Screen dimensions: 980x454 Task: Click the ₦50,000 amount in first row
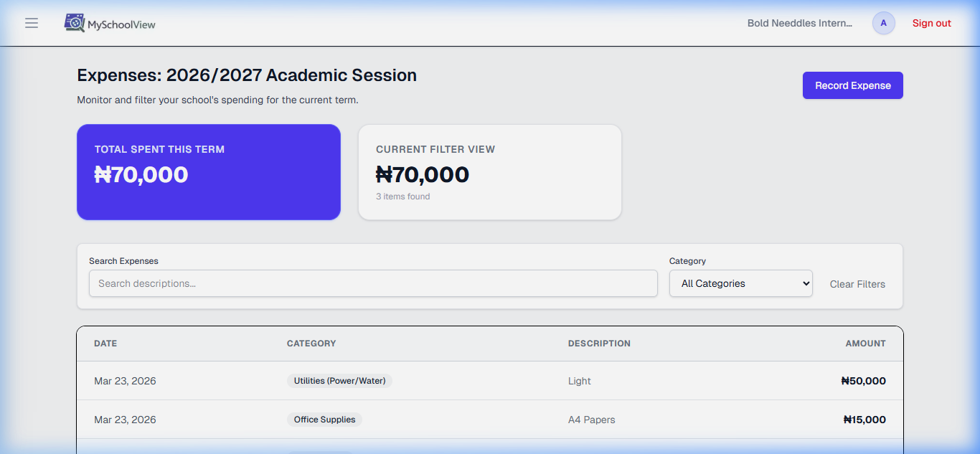[x=863, y=381]
